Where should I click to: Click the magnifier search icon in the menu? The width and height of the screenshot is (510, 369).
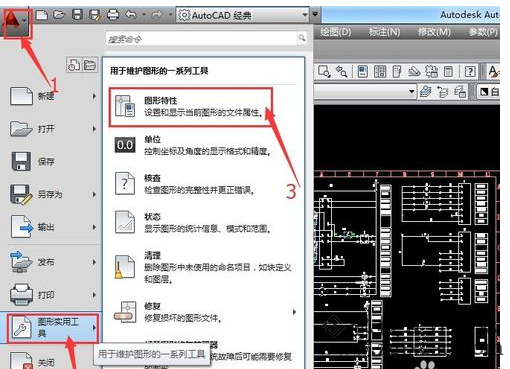(x=302, y=38)
